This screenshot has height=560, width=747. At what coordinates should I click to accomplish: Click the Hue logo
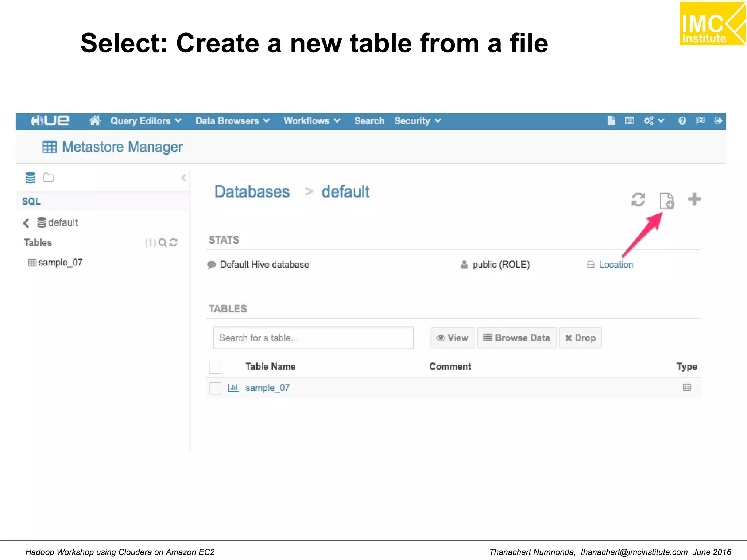[x=50, y=121]
